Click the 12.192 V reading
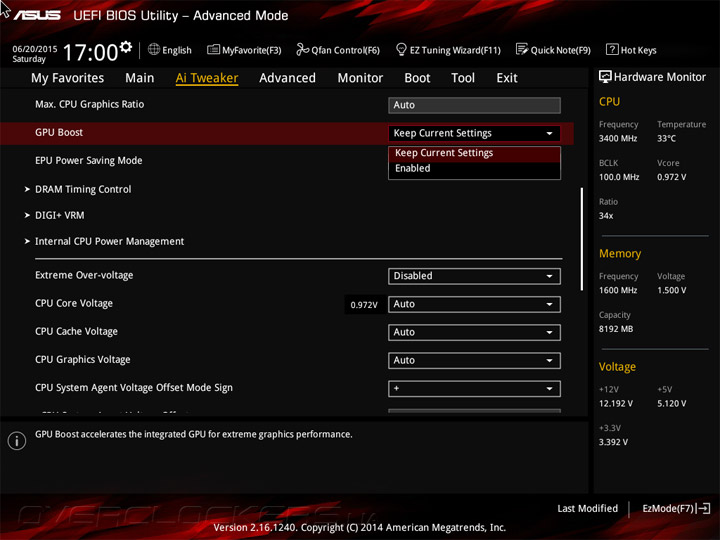 pos(616,404)
